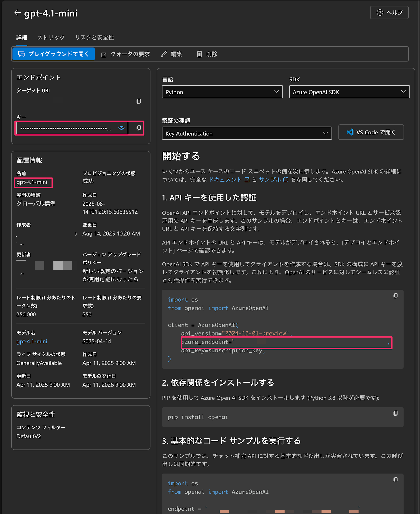Open the リスクと安全性 tab

pos(94,38)
